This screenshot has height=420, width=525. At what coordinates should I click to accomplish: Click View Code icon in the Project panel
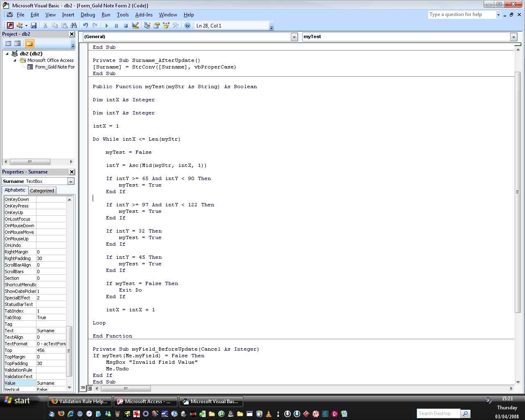8,43
